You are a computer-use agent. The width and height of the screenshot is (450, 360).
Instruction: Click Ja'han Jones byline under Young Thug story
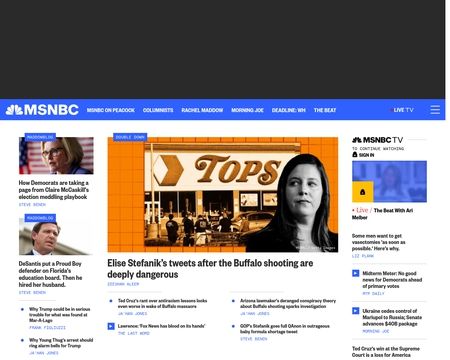(44, 353)
